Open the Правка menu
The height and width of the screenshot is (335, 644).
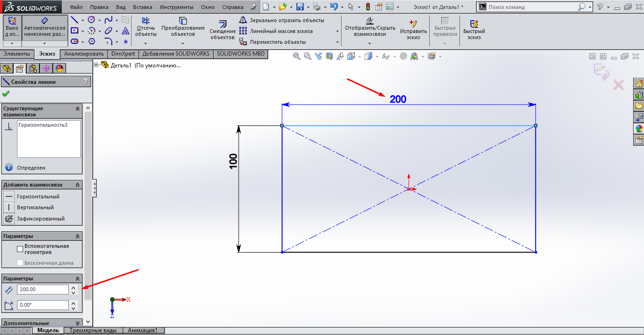point(99,7)
